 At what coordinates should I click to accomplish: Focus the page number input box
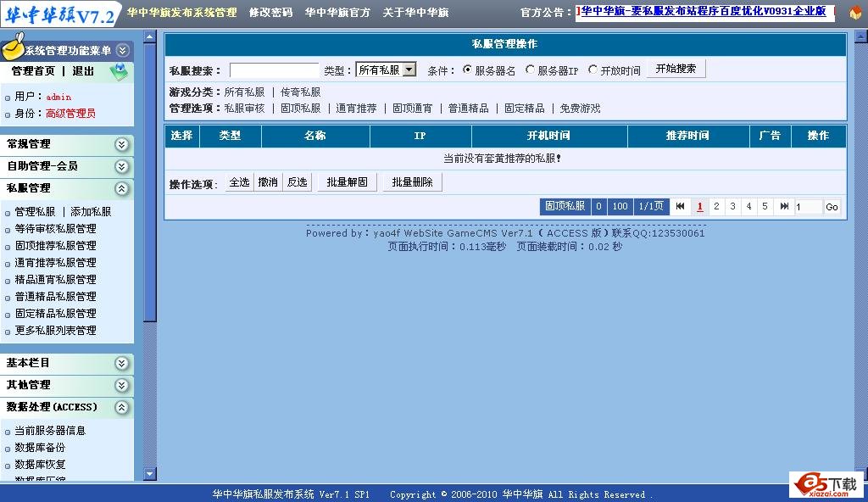click(x=809, y=207)
